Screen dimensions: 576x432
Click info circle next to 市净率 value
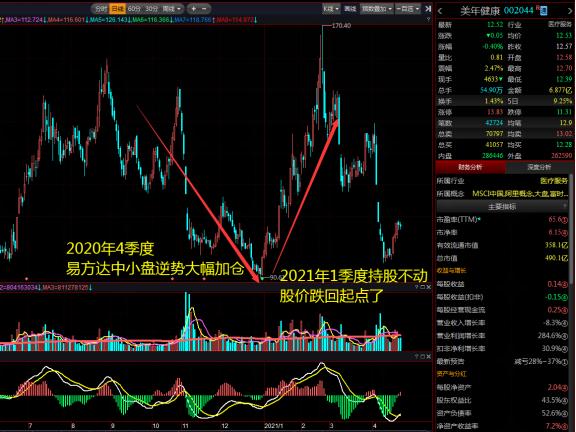pyautogui.click(x=565, y=233)
